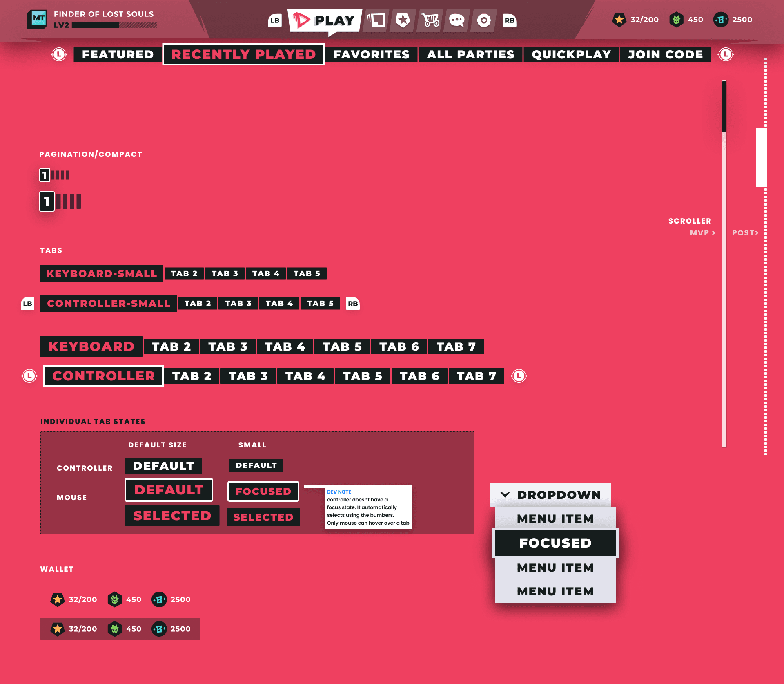Viewport: 784px width, 684px height.
Task: Select the RECENTLY PLAYED tab
Action: pyautogui.click(x=243, y=54)
